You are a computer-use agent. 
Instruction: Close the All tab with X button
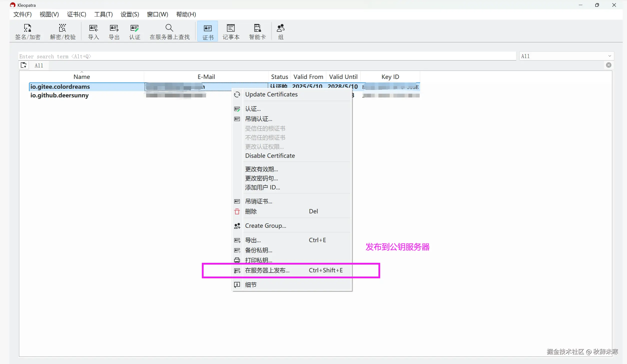[x=609, y=65]
